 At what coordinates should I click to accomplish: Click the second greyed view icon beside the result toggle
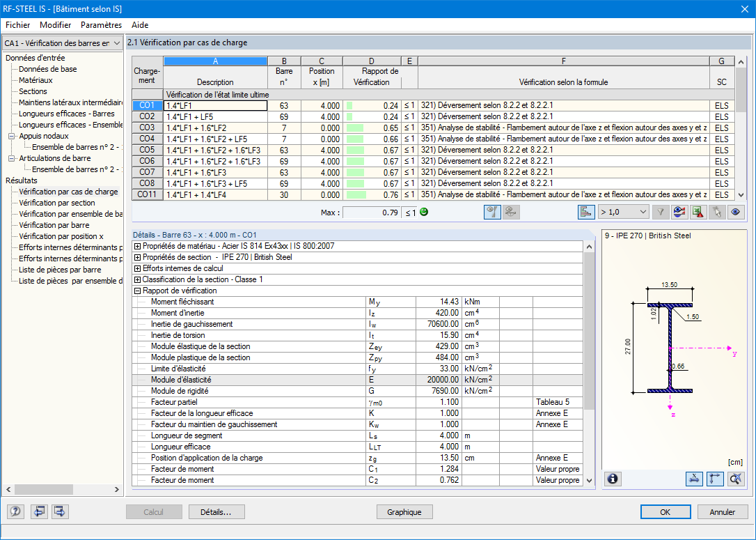point(511,212)
